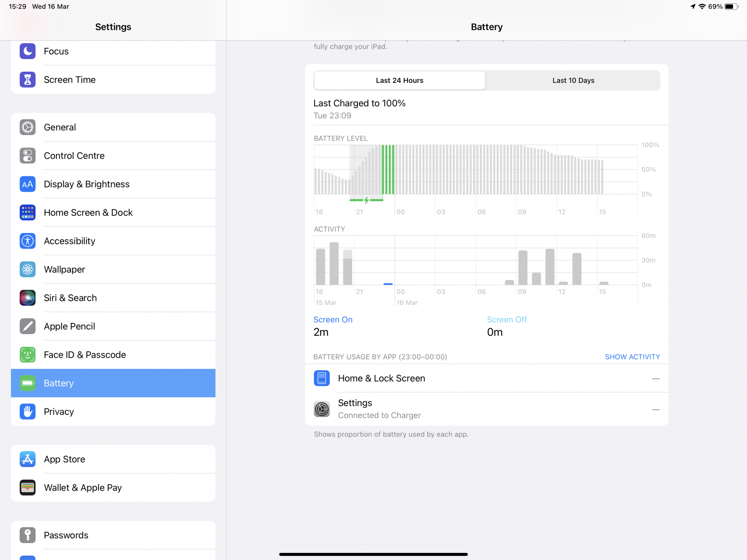
Task: Open Focus settings via moon icon
Action: pyautogui.click(x=27, y=51)
